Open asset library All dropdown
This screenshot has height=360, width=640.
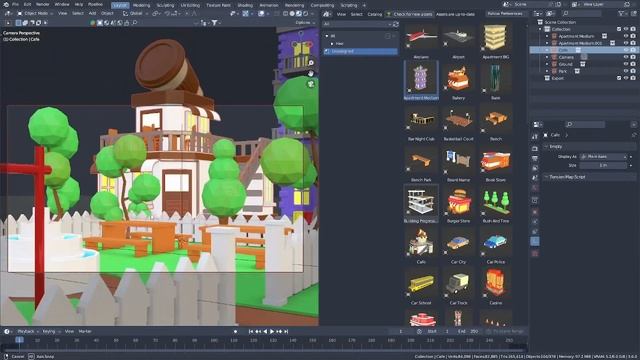(x=357, y=24)
